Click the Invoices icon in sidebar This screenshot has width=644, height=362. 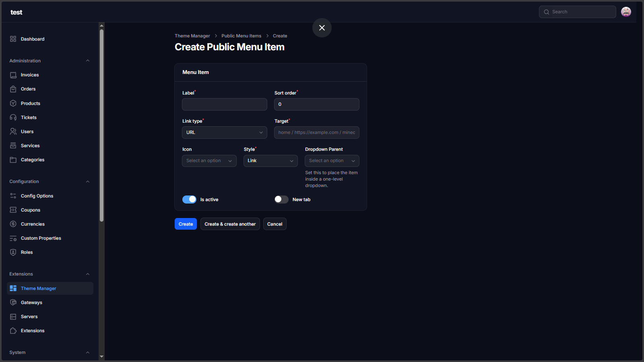click(x=13, y=75)
